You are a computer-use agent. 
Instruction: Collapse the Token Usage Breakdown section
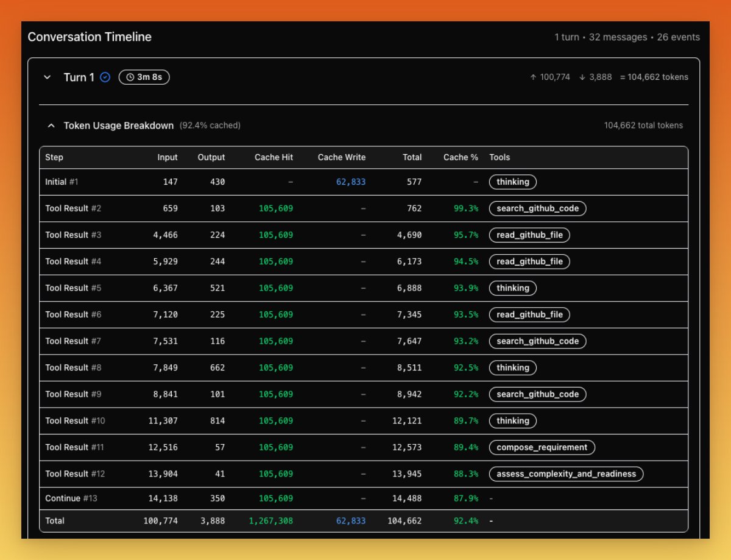[x=51, y=126]
